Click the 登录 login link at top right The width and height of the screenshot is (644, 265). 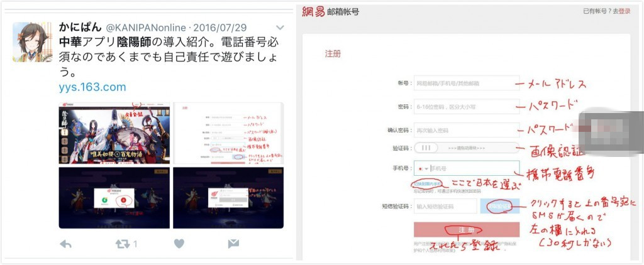625,11
